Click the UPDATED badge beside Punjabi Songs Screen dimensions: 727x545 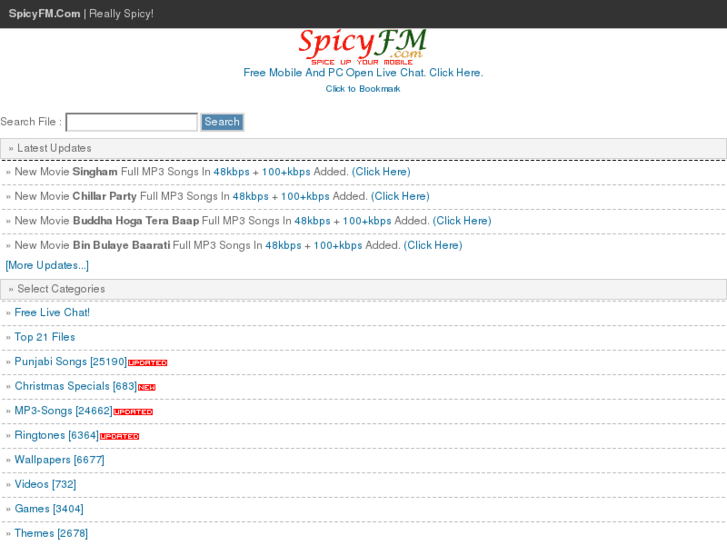point(147,363)
